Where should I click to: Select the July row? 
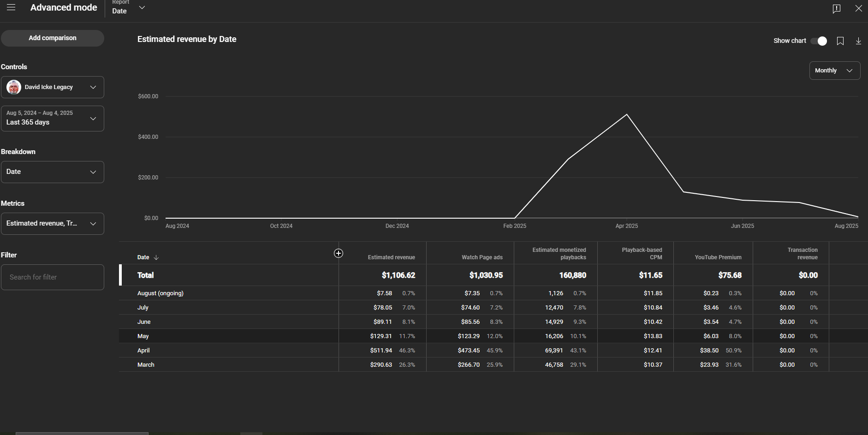click(x=493, y=308)
